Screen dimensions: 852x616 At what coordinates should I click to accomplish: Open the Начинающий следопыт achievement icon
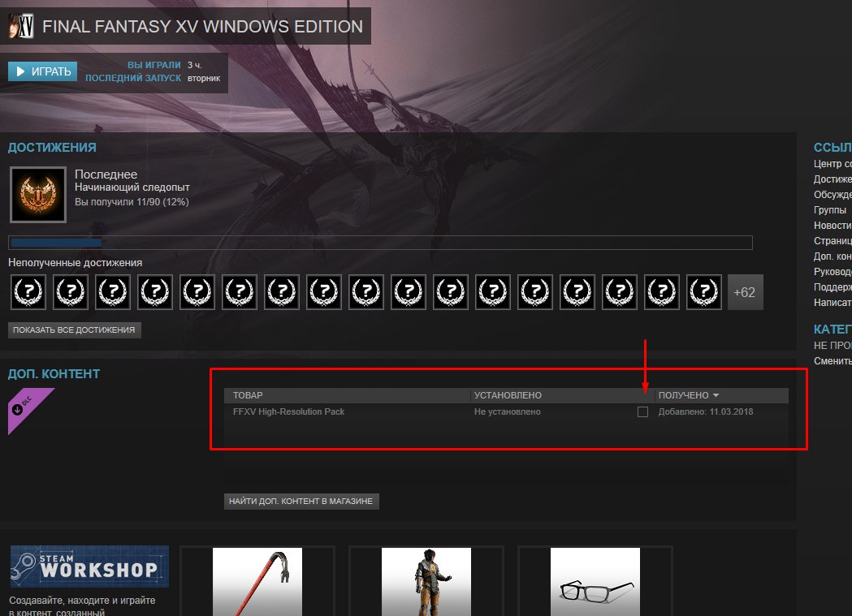38,195
